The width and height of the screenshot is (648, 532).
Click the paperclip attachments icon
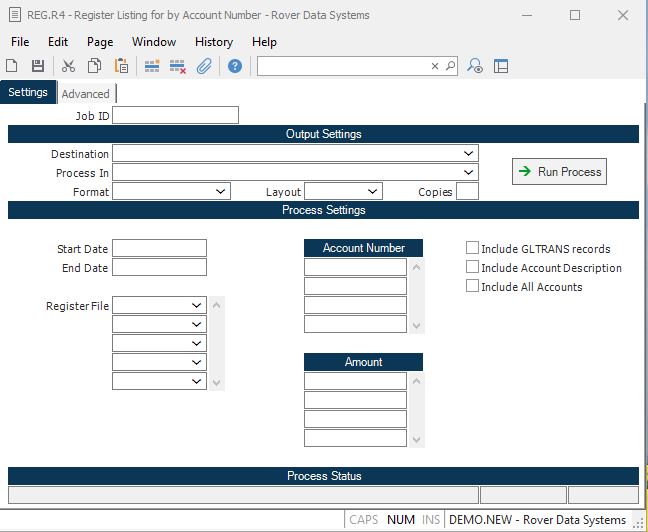[x=204, y=66]
